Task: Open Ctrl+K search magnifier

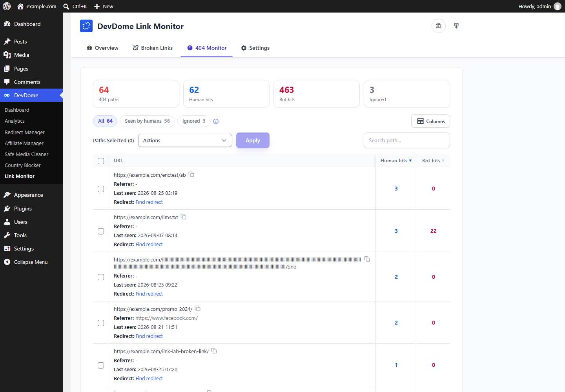Action: (66, 6)
